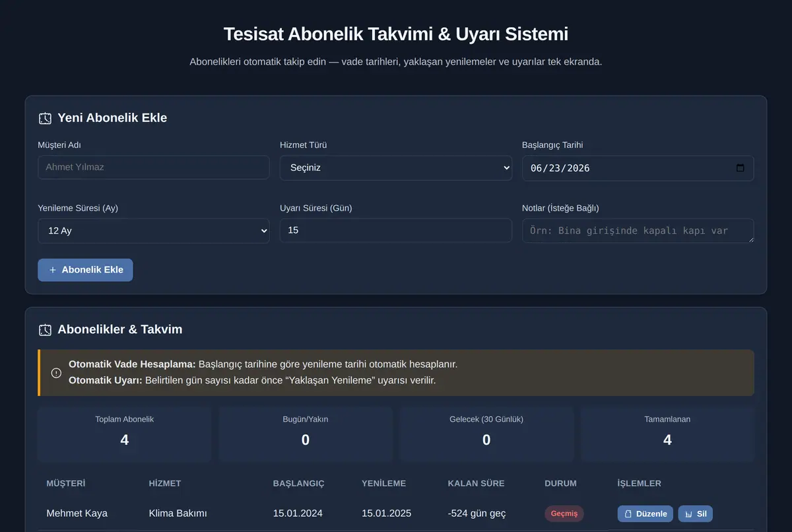Screen dimensions: 792x532
Task: Click the Klima Bakımı service cell
Action: 178,514
